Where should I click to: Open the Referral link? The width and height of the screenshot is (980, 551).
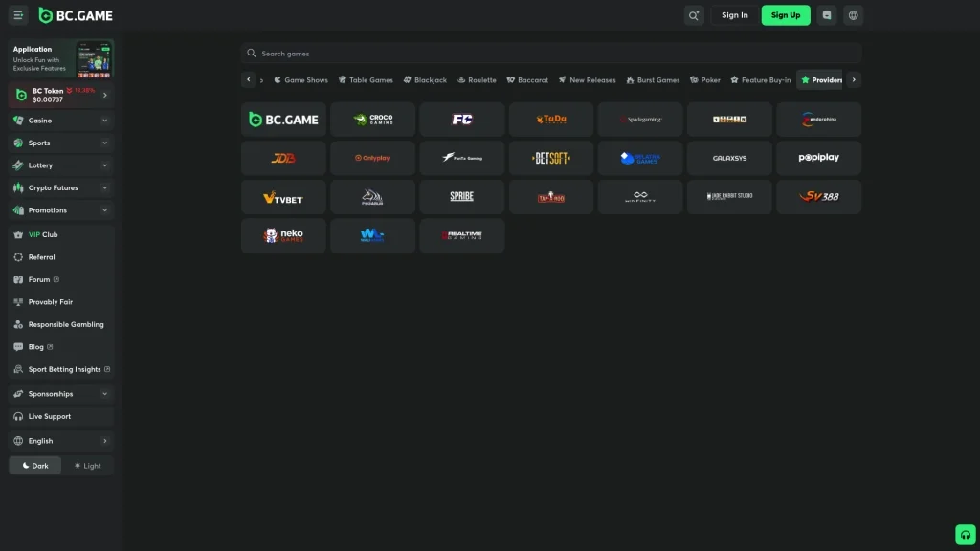tap(61, 257)
